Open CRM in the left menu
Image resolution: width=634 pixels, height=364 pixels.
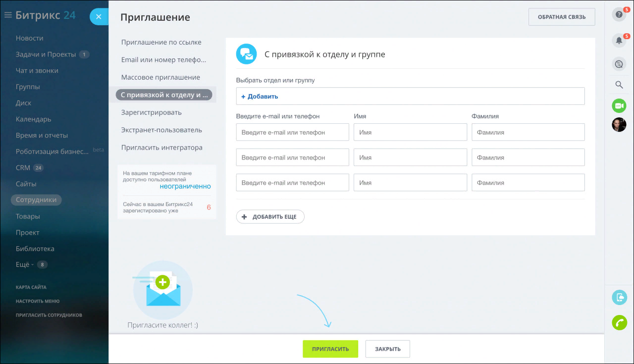pyautogui.click(x=23, y=168)
